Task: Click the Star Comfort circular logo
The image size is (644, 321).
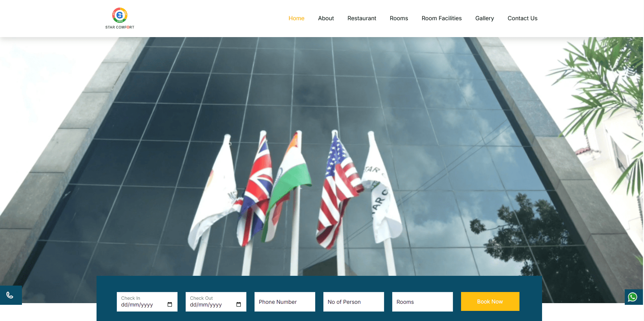Action: coord(119,15)
